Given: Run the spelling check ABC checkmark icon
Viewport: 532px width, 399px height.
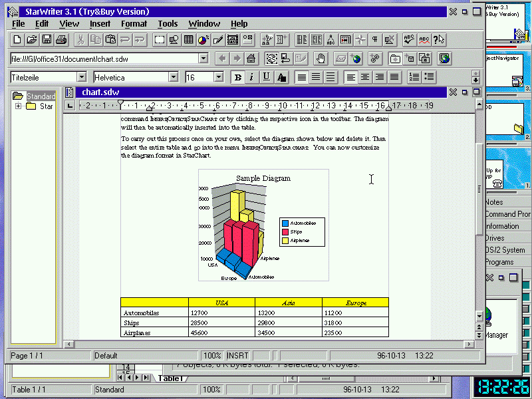Looking at the screenshot, I should click(x=409, y=40).
